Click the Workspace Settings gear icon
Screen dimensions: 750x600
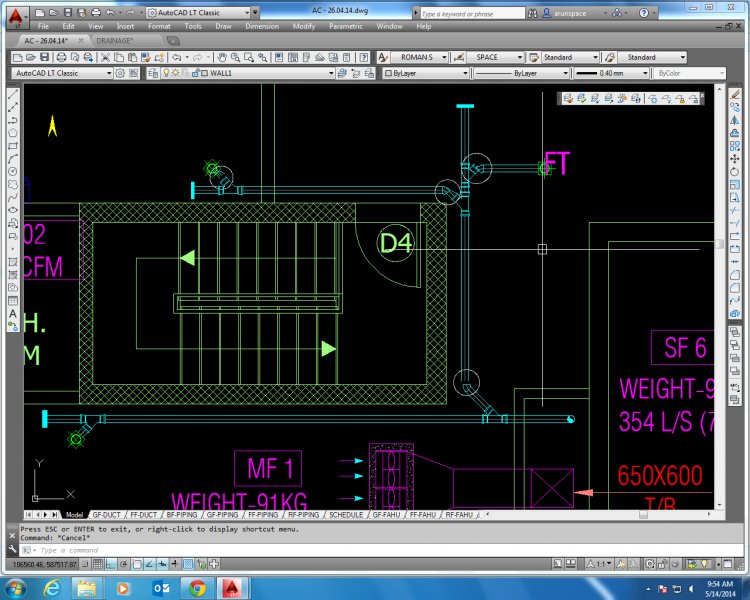tap(120, 73)
